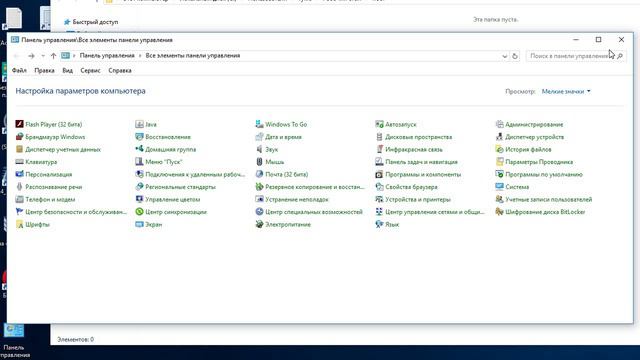Open the Почта (32 бита) link
Screen dimensions: 640x360
[x=287, y=174]
